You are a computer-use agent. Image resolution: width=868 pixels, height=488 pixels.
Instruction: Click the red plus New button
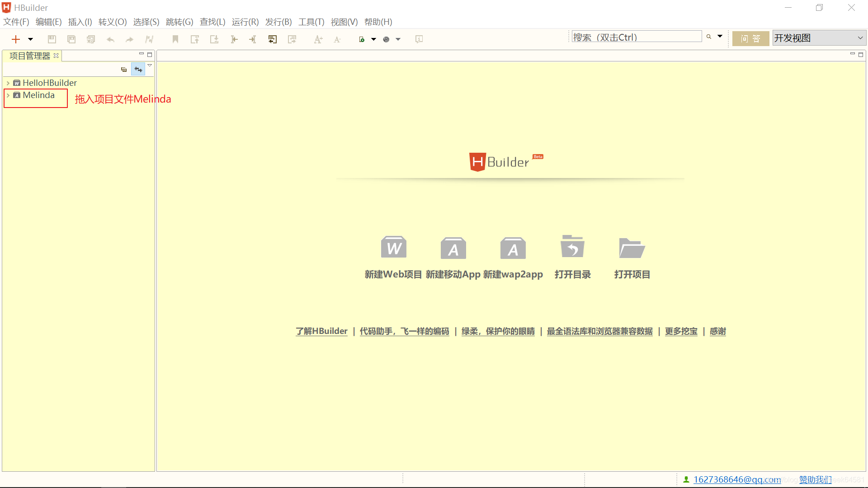coord(16,39)
